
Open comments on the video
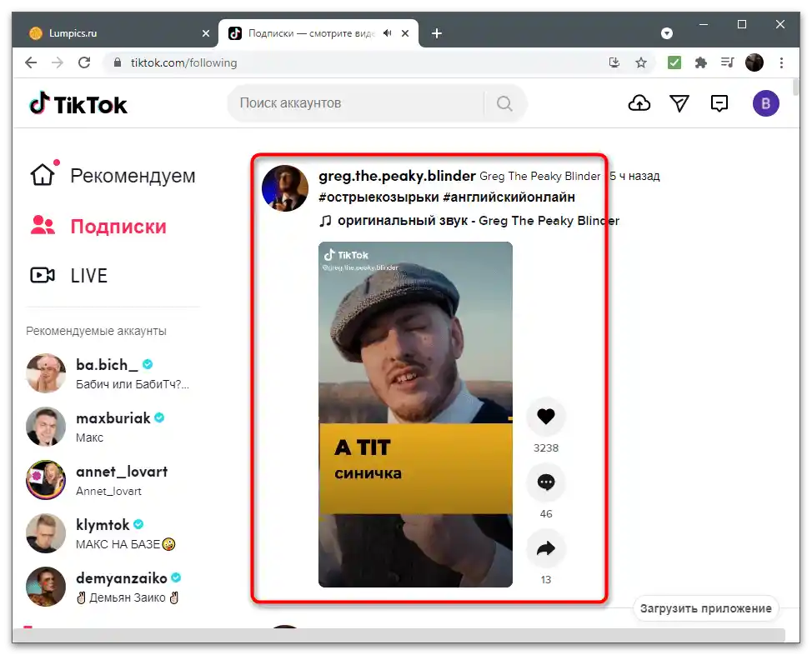(546, 482)
